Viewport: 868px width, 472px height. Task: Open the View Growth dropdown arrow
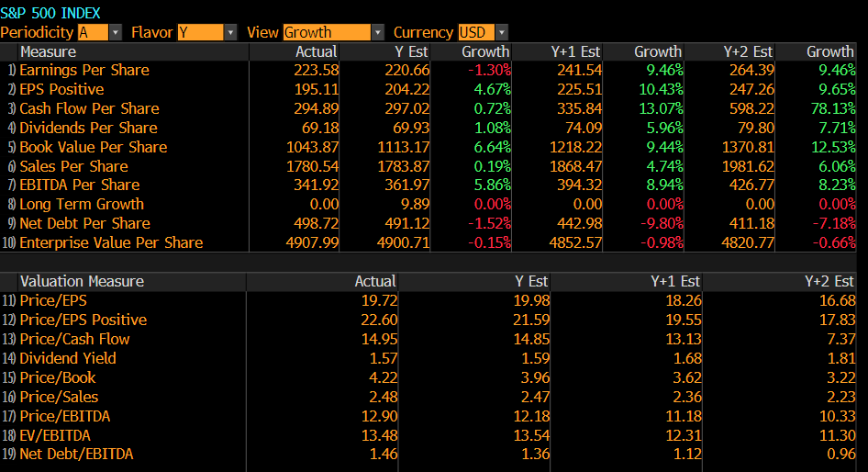[x=377, y=33]
